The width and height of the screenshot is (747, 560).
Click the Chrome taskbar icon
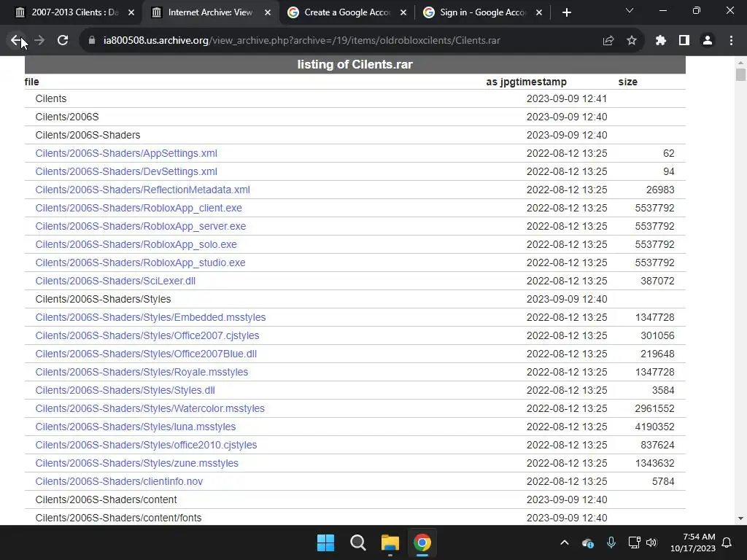click(422, 542)
